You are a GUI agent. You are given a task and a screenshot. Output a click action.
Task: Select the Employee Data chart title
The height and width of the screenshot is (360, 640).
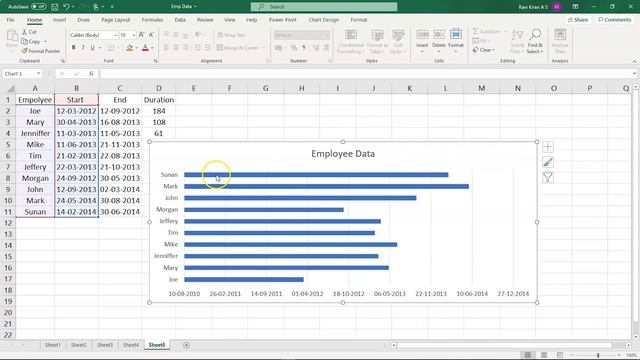(x=343, y=154)
